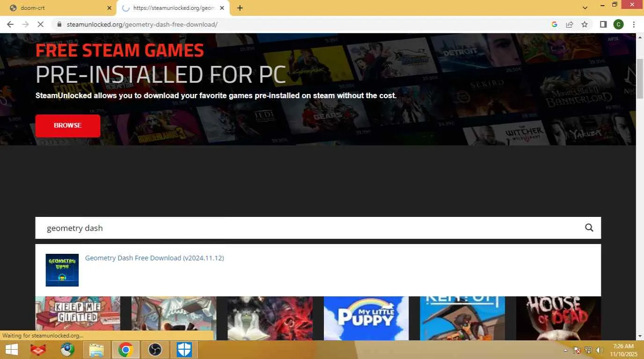Click the FREE STEAM GAMES heading

(x=120, y=50)
